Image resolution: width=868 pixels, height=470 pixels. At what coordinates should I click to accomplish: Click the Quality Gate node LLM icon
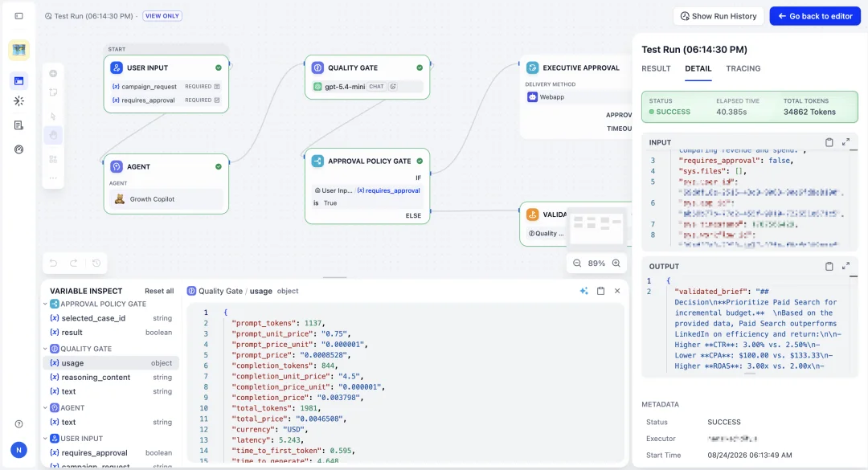317,67
